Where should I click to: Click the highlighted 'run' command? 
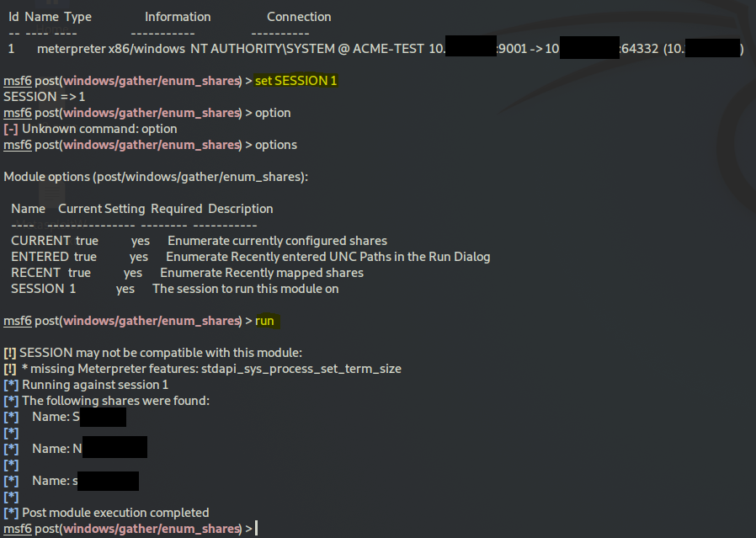(264, 321)
